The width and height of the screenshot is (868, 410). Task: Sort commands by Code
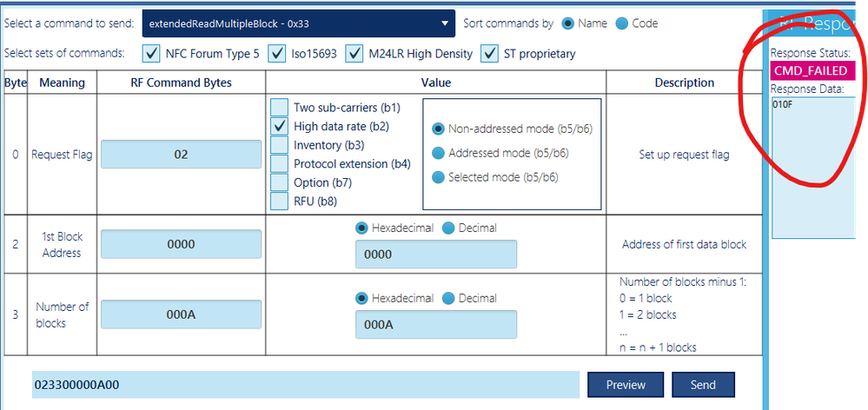coord(622,23)
